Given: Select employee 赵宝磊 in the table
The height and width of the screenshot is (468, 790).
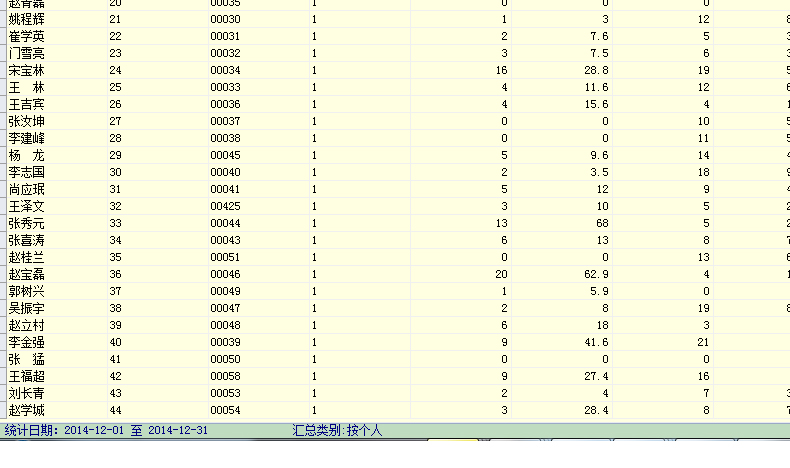Looking at the screenshot, I should pos(26,274).
